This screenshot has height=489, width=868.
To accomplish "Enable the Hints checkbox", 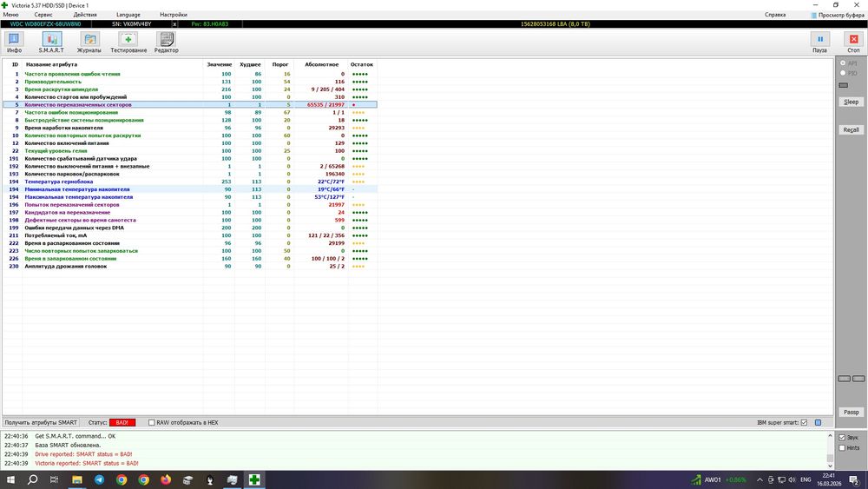I will coord(842,448).
